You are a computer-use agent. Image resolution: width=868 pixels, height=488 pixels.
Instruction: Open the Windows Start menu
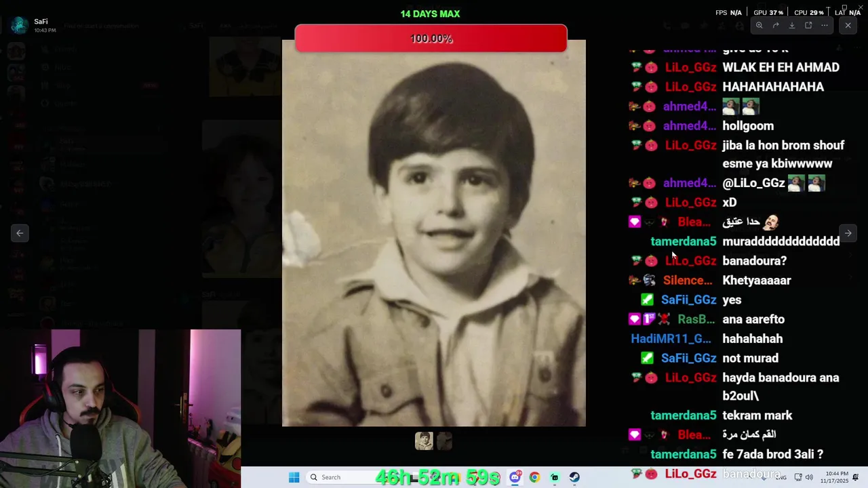click(x=294, y=477)
